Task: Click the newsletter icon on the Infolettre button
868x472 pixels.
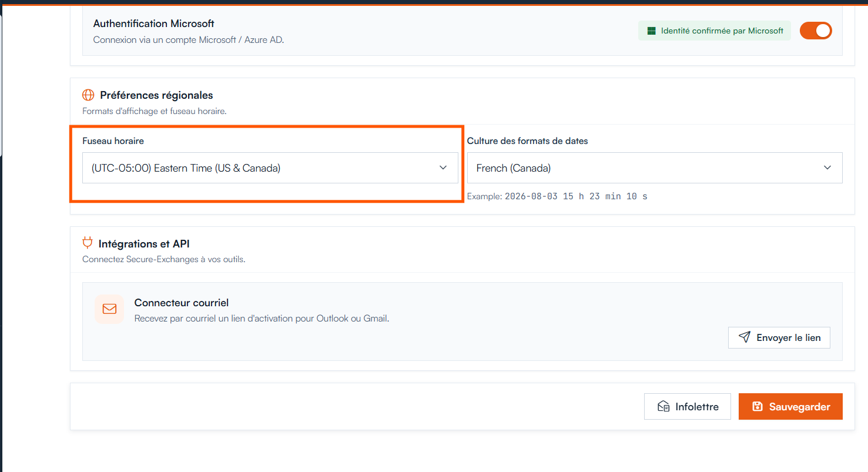Action: point(663,407)
